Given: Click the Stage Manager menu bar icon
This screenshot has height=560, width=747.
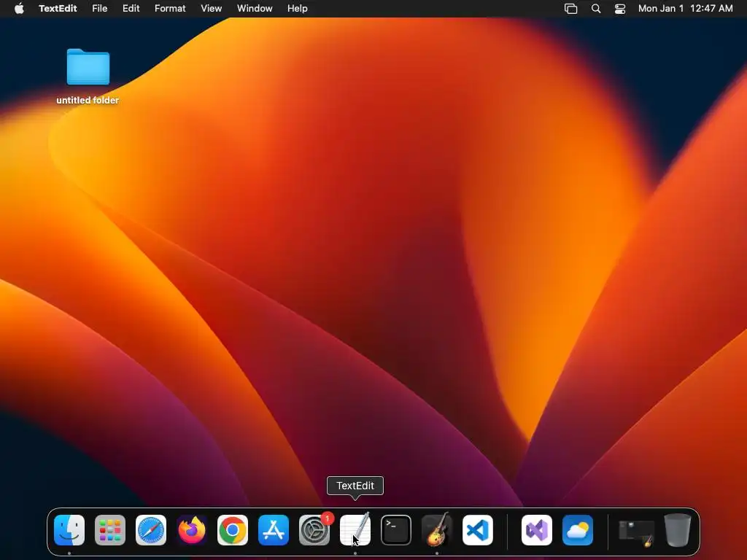Looking at the screenshot, I should click(x=570, y=8).
